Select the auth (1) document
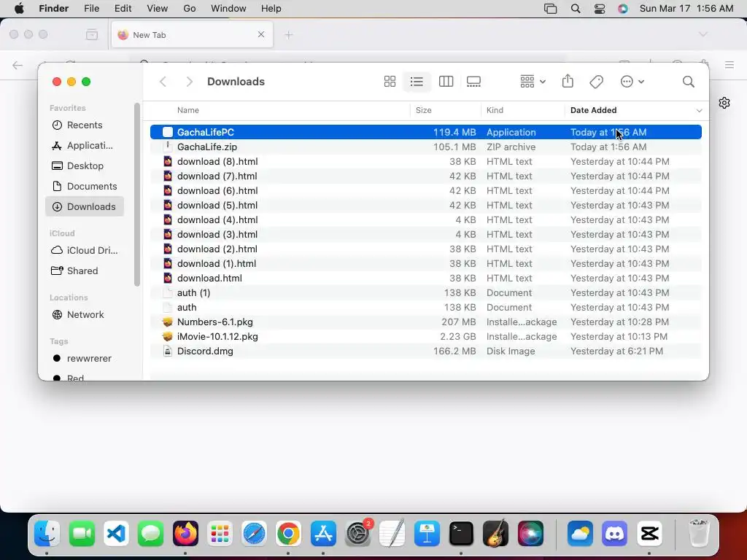Viewport: 747px width, 560px height. 426,292
